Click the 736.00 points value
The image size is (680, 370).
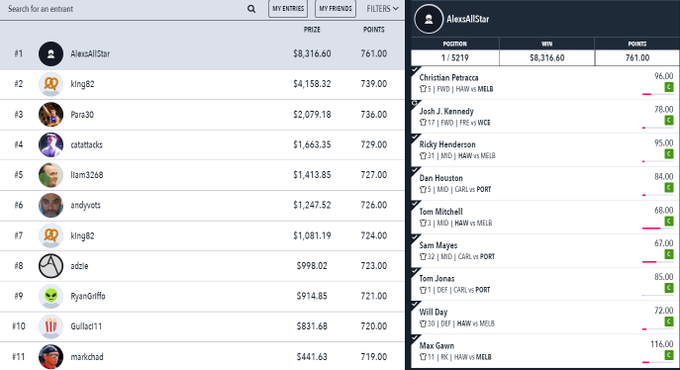pos(374,115)
